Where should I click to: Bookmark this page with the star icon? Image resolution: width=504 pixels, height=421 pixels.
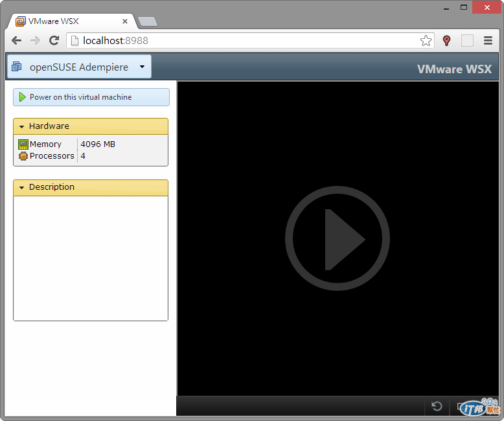(x=426, y=41)
